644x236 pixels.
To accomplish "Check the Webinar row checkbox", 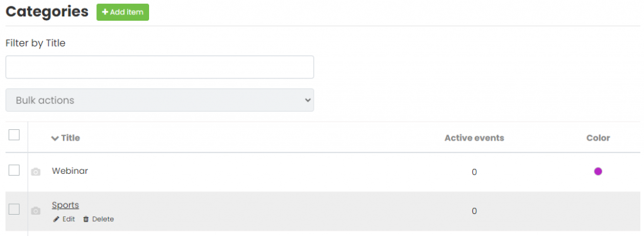I will tap(14, 170).
